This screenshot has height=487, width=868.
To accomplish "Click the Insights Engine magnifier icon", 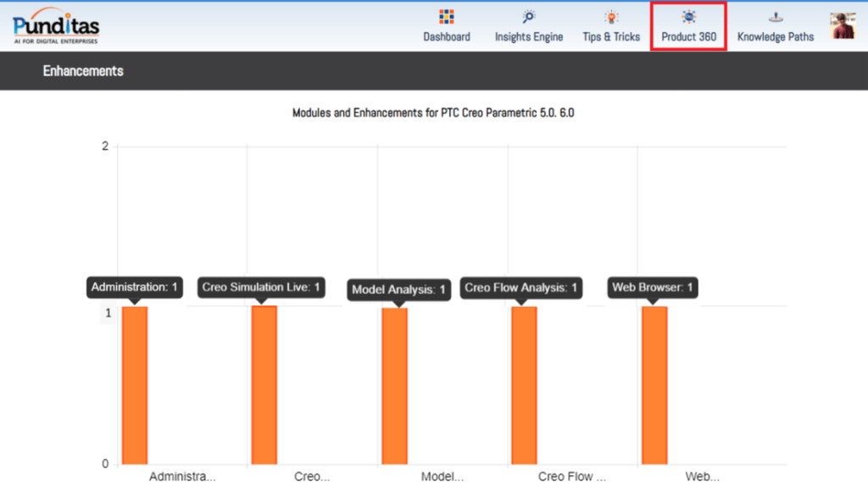I will [x=529, y=17].
